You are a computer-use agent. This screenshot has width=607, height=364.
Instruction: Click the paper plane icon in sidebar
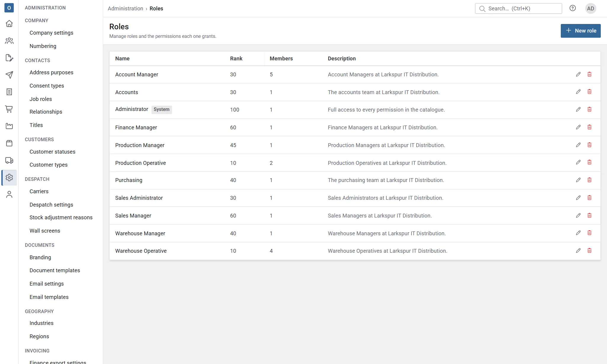coord(9,75)
